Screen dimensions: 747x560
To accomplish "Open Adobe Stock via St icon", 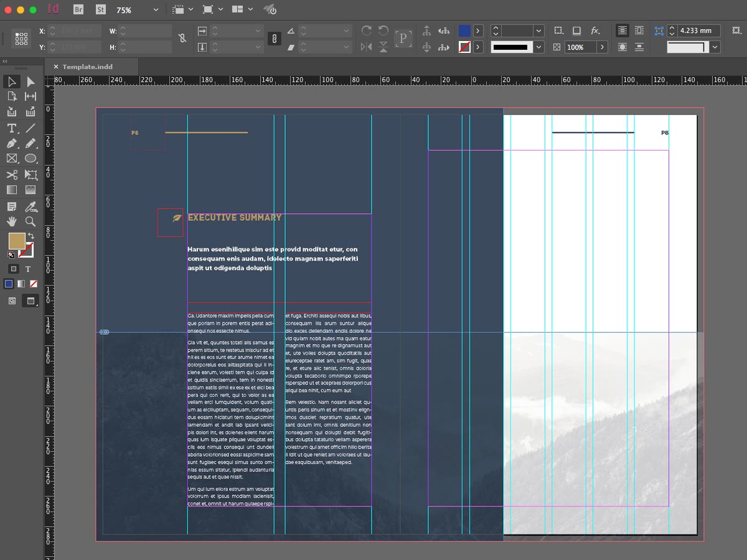I will [x=101, y=10].
